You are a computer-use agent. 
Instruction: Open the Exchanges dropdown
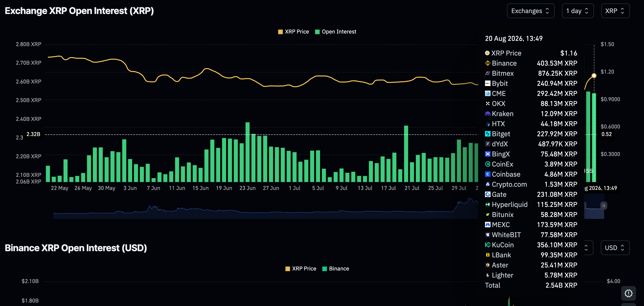coord(531,11)
